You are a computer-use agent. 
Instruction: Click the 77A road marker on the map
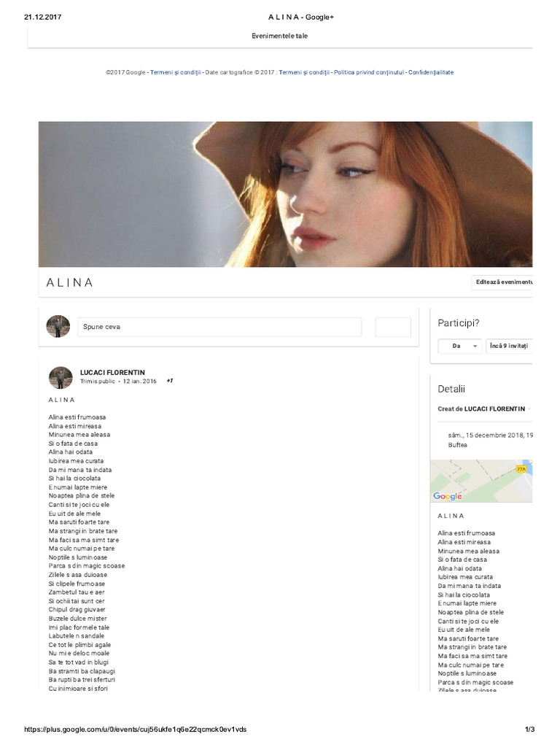(521, 469)
